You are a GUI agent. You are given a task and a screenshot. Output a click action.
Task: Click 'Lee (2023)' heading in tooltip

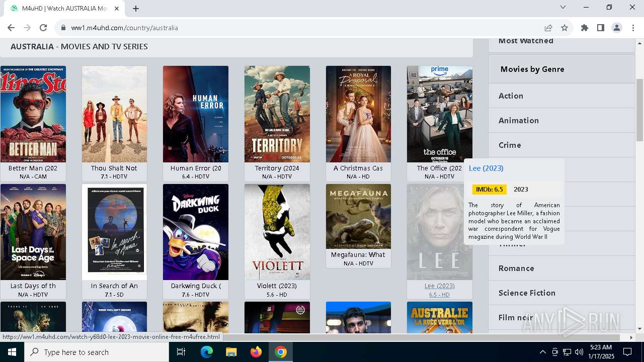[x=486, y=168]
